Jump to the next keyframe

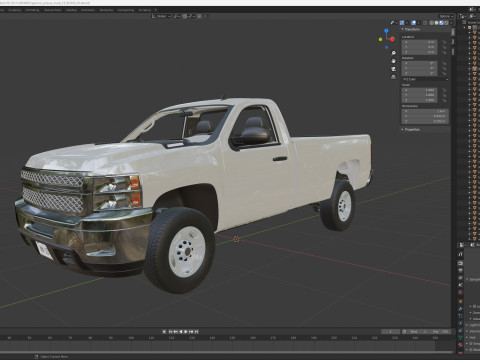pyautogui.click(x=191, y=332)
